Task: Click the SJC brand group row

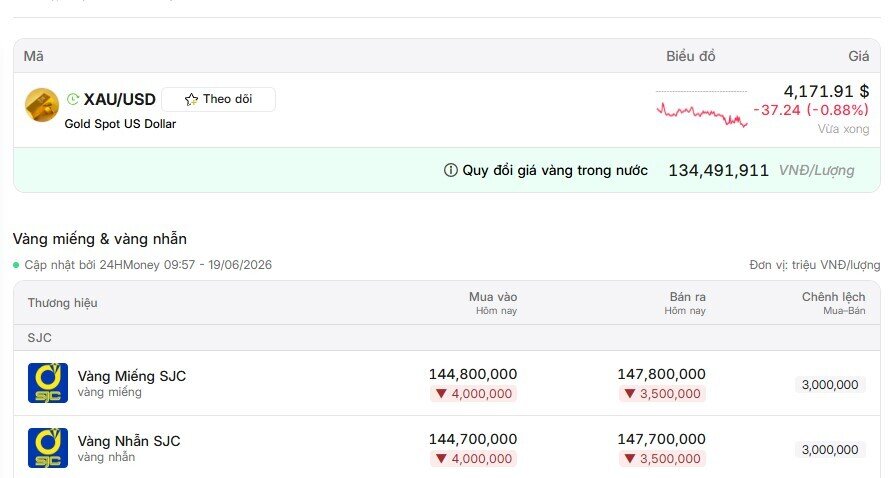Action: (x=447, y=338)
